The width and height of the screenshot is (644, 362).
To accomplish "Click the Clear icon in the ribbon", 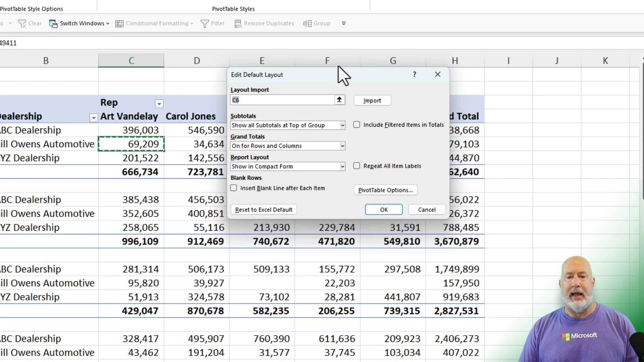I will [22, 23].
